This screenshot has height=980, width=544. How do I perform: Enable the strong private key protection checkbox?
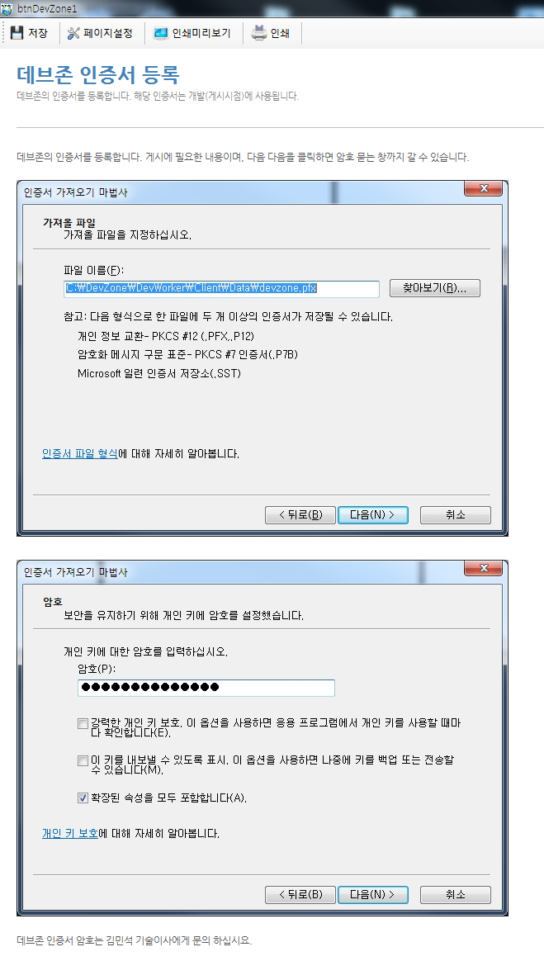coord(83,724)
